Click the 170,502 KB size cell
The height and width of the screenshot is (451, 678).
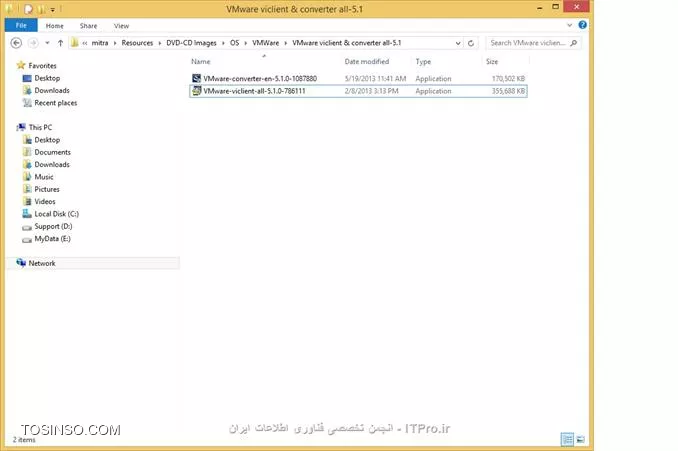coord(508,79)
